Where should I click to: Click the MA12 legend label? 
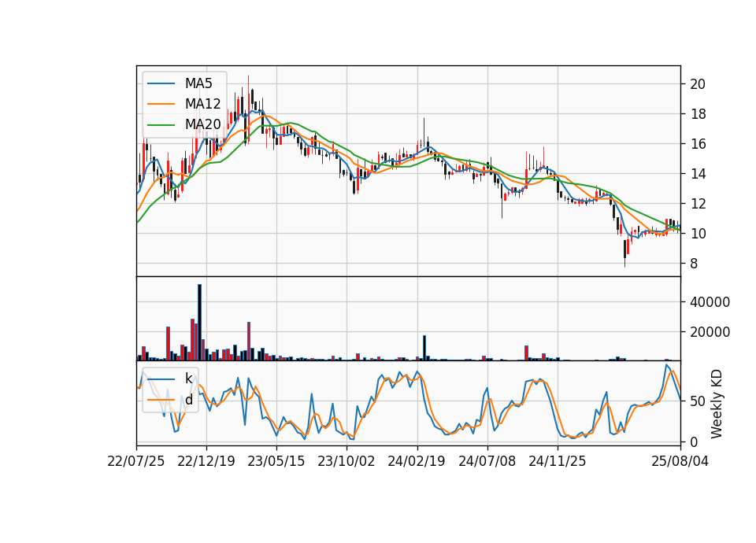coord(202,104)
